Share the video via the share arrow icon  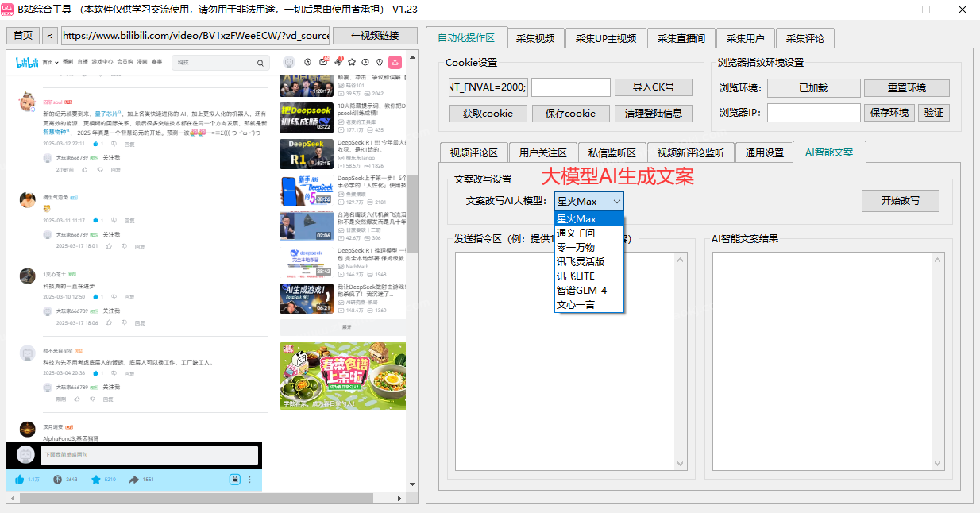coord(134,479)
